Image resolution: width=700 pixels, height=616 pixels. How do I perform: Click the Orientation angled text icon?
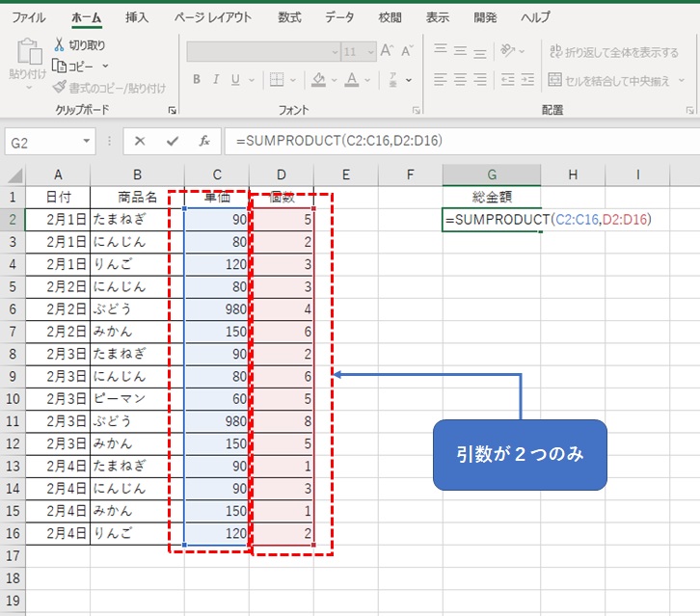coord(507,50)
